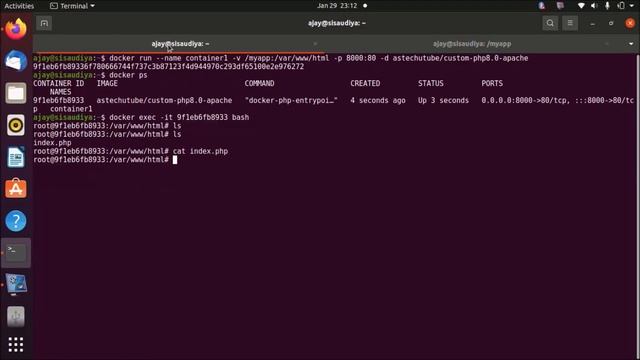Click at the terminal cursor prompt
640x360 pixels.
coord(175,160)
